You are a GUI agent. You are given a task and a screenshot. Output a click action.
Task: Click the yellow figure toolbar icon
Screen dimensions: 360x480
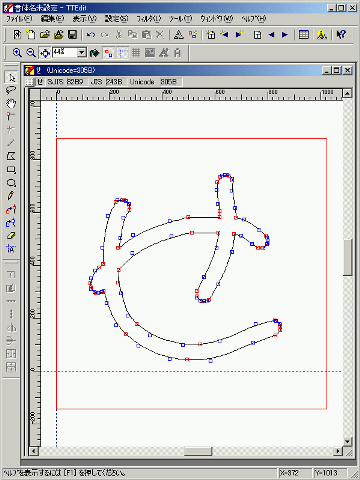coord(322,35)
